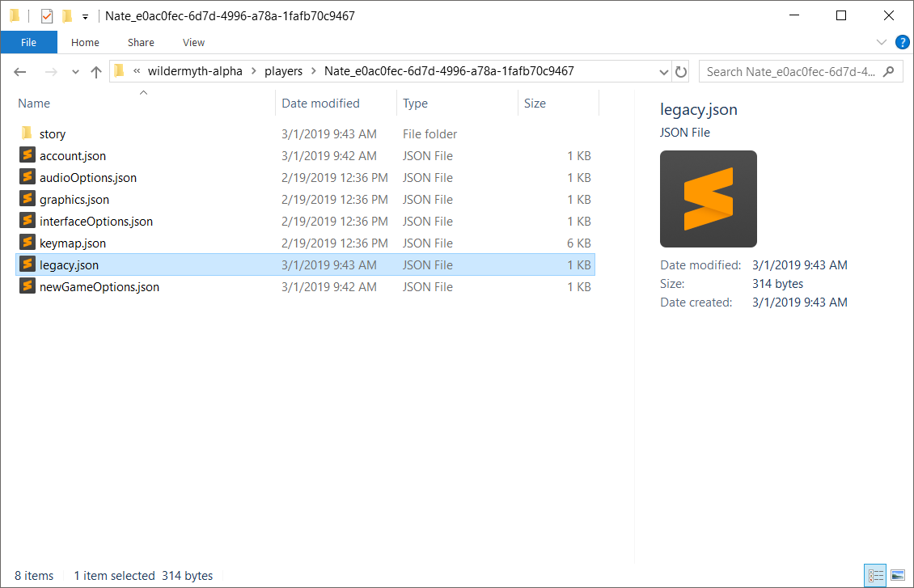
Task: Click the Properties quick access icon
Action: [x=46, y=16]
